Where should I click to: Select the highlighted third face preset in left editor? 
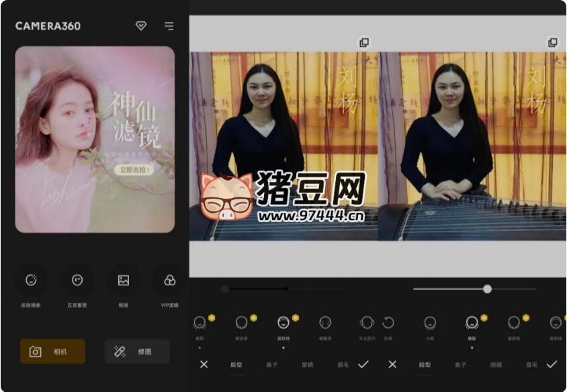pos(283,323)
